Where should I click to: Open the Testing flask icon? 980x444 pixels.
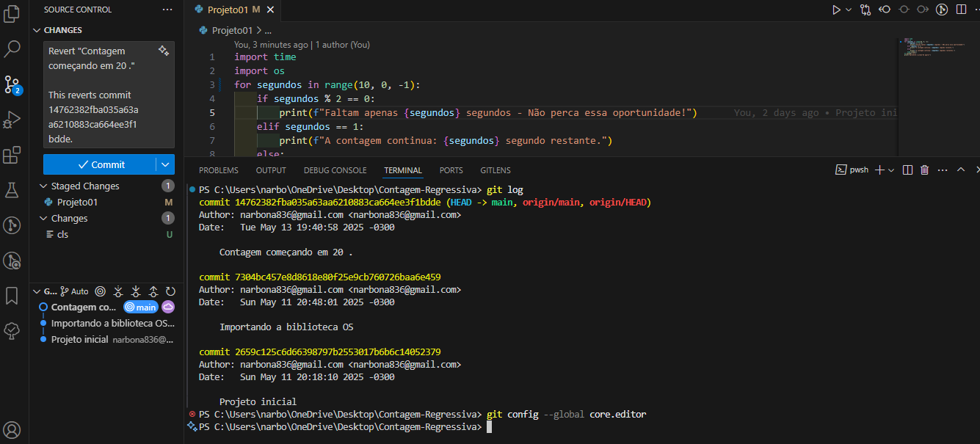12,190
